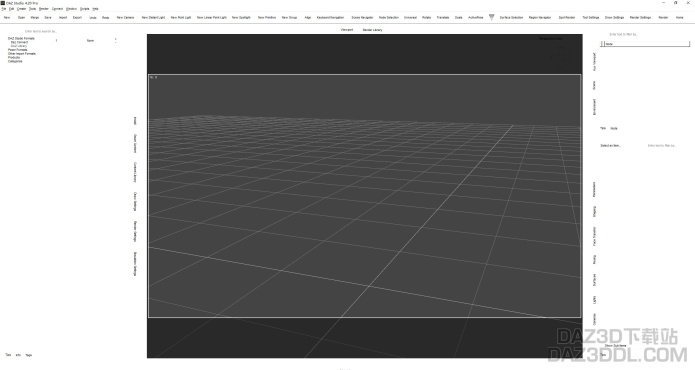Viewport: 695px width, 370px height.
Task: Select the Translate tool
Action: tap(443, 18)
